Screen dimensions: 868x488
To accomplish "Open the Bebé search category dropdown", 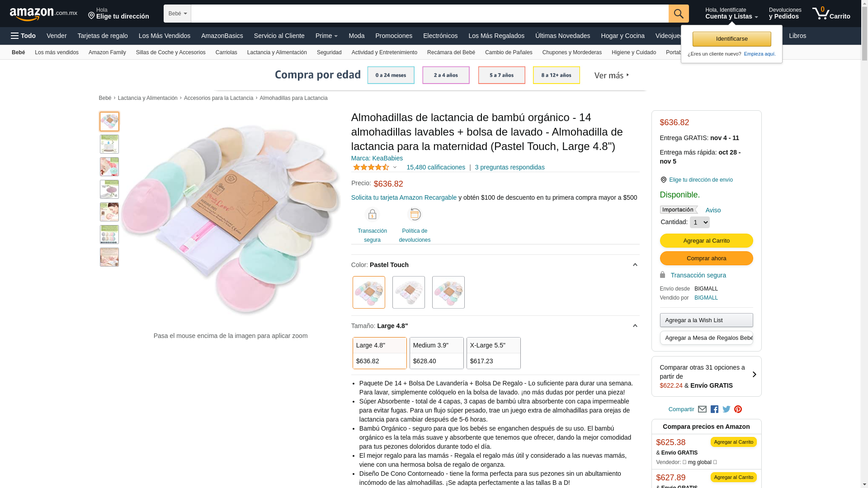I will (x=177, y=14).
